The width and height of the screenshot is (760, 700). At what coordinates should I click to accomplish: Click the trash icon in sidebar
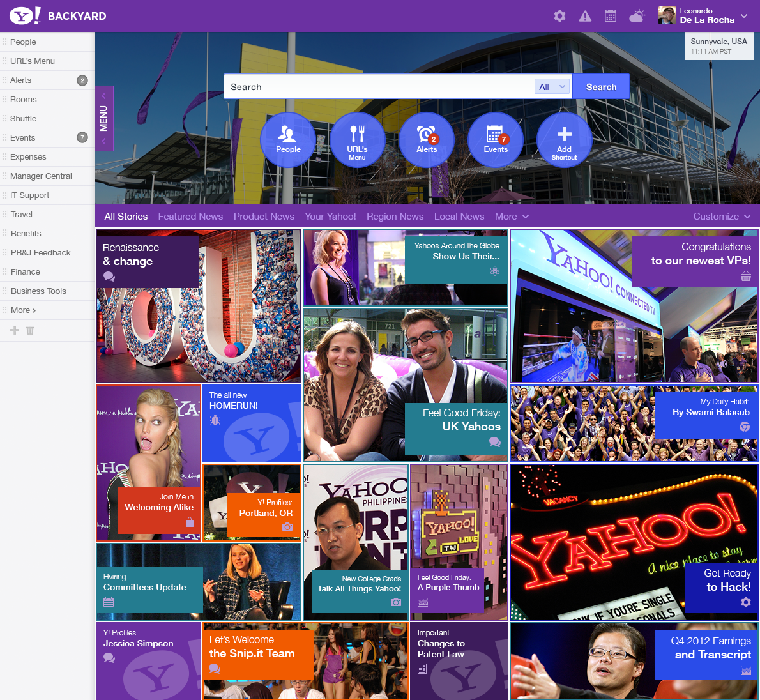click(x=30, y=330)
